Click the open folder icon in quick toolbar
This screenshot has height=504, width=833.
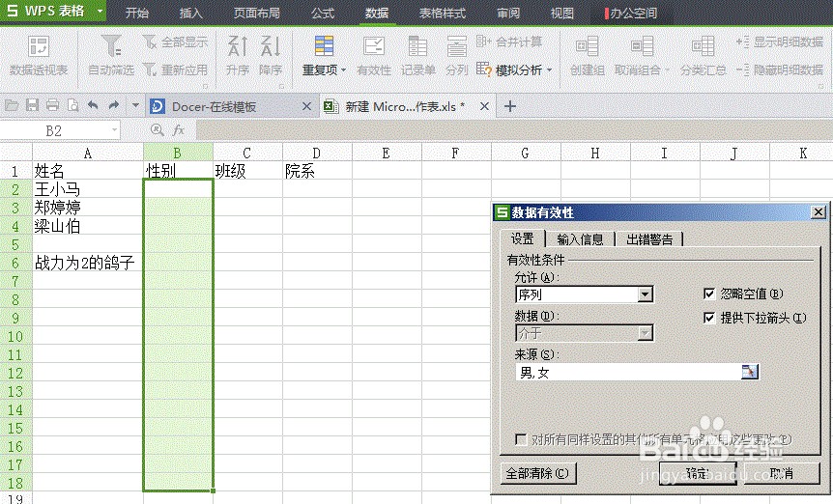click(12, 105)
